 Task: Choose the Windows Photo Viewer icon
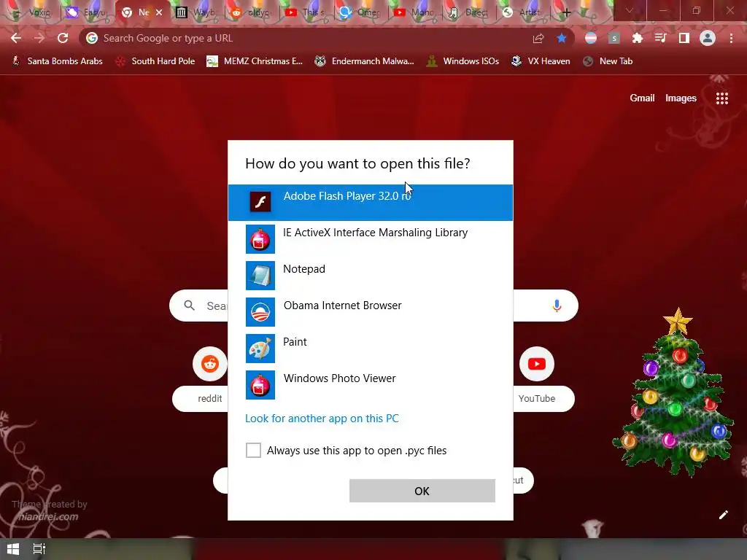pos(260,385)
